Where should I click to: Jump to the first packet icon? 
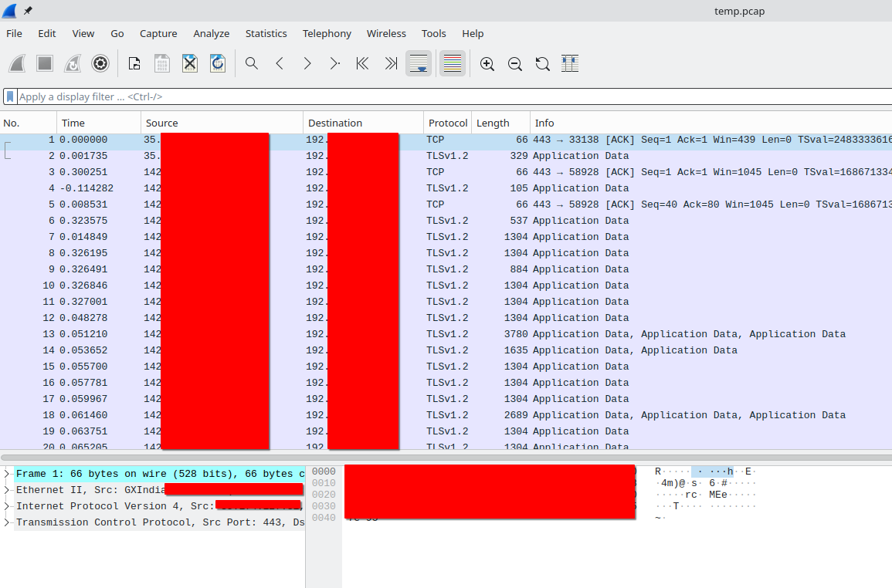pos(361,63)
